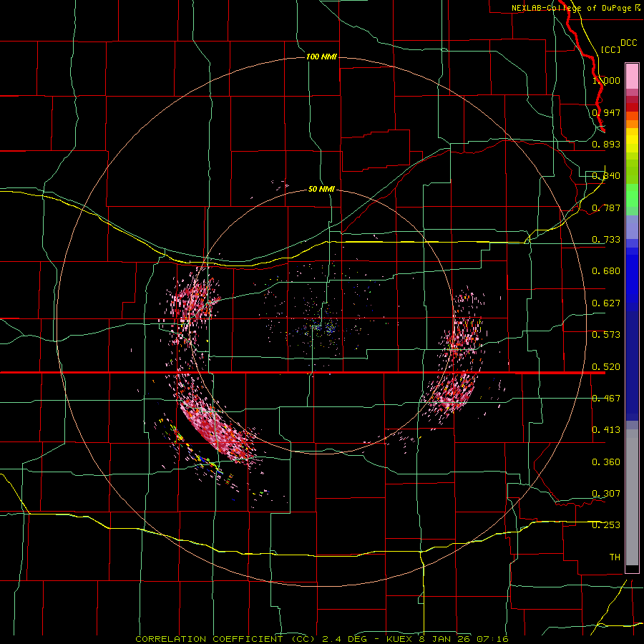Click the 0.413 legend value
Image resolution: width=644 pixels, height=644 pixels.
tap(606, 430)
